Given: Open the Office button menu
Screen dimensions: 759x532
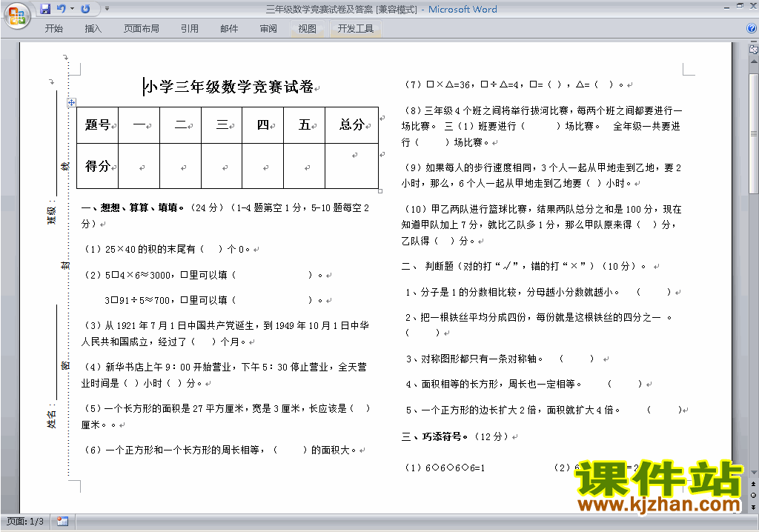Looking at the screenshot, I should [x=17, y=16].
